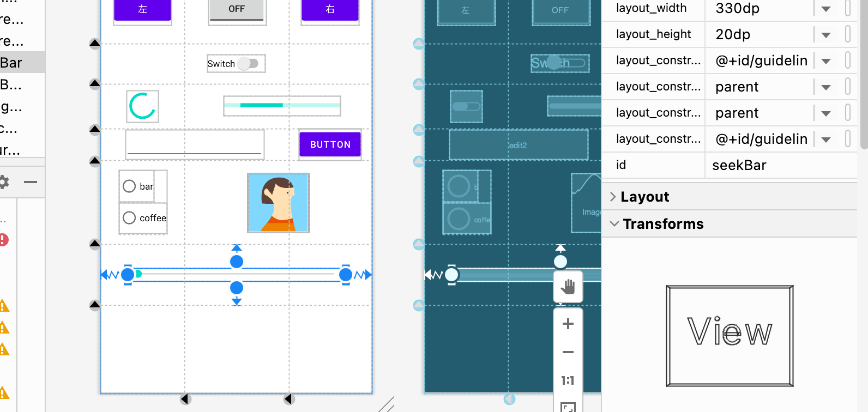The image size is (868, 412).
Task: Select the coffee radio button in blueprint view
Action: [x=467, y=219]
